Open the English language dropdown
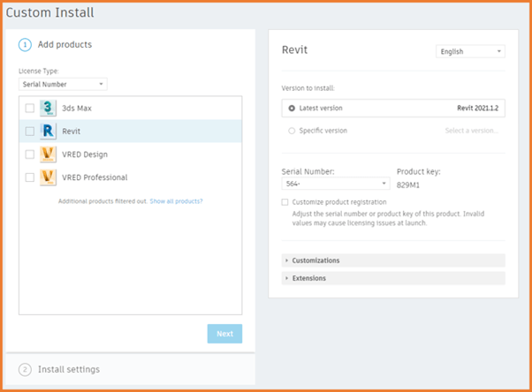Screen dimensions: 532x392 click(470, 51)
